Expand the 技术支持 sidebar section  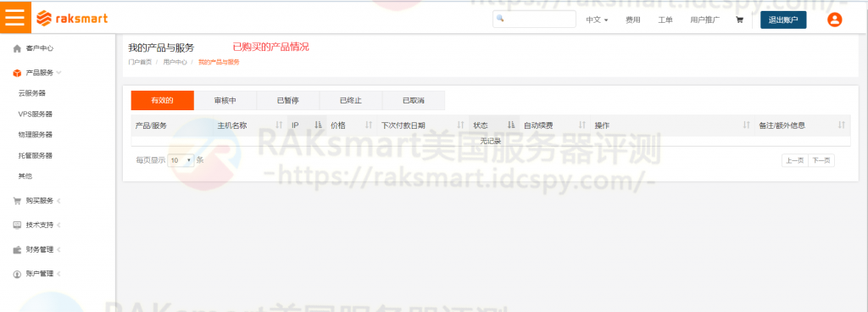(x=58, y=226)
